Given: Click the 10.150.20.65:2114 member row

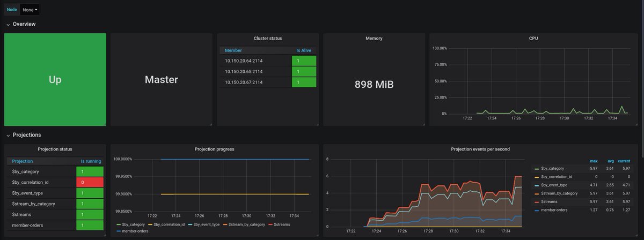Looking at the screenshot, I should click(268, 71).
